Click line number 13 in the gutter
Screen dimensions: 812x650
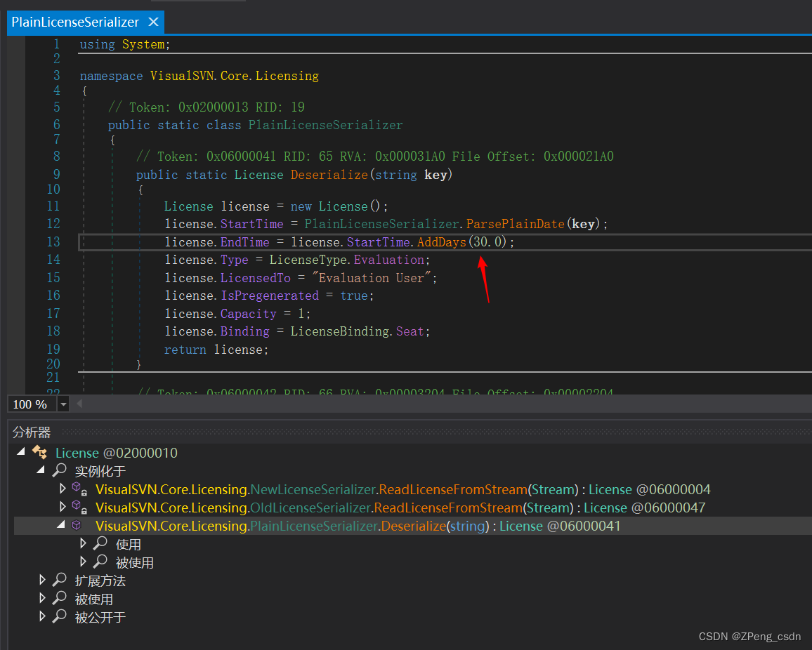tap(53, 241)
